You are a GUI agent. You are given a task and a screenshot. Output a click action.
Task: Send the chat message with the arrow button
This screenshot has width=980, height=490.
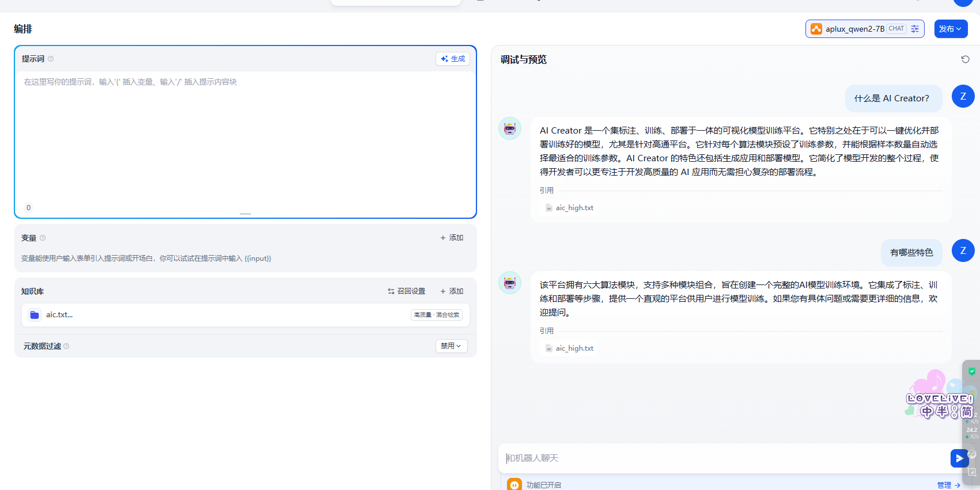click(959, 458)
